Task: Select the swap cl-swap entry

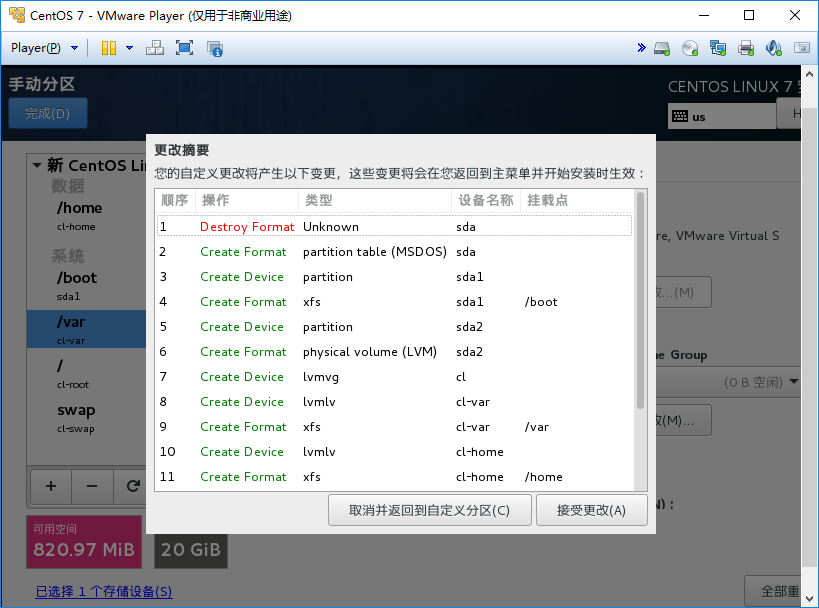Action: click(87, 418)
